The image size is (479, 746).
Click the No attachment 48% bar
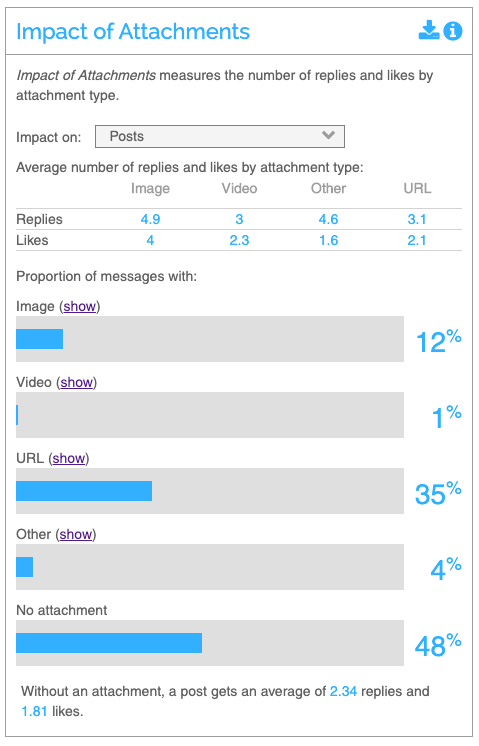(x=210, y=643)
